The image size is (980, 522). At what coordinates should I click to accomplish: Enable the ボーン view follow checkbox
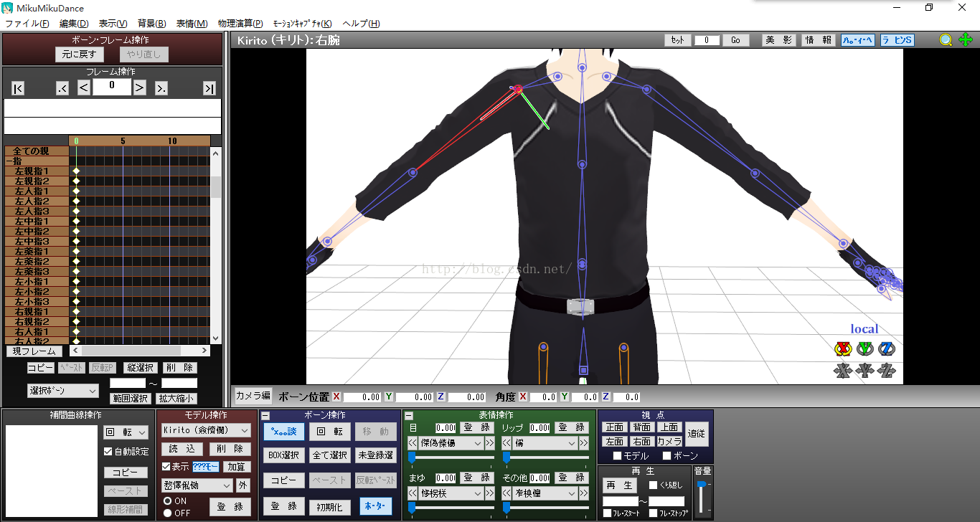point(666,456)
